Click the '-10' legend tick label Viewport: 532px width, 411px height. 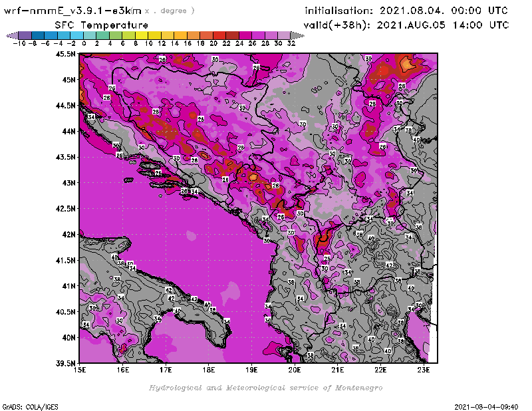(19, 43)
